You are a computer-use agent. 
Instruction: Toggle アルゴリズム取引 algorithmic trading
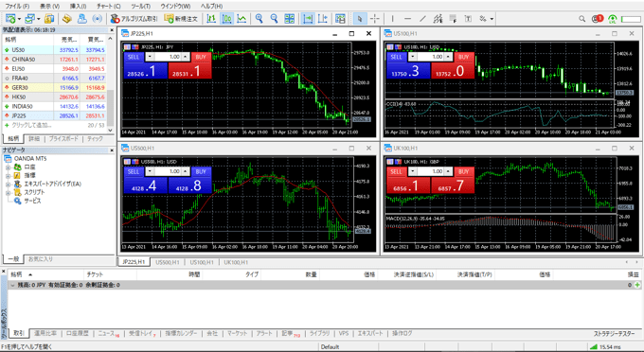click(x=134, y=19)
